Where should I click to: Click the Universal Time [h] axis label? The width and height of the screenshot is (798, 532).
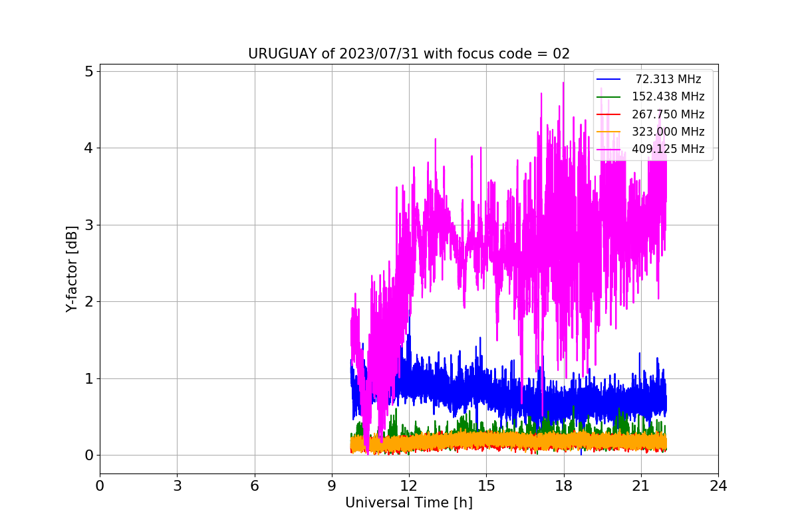tap(409, 503)
